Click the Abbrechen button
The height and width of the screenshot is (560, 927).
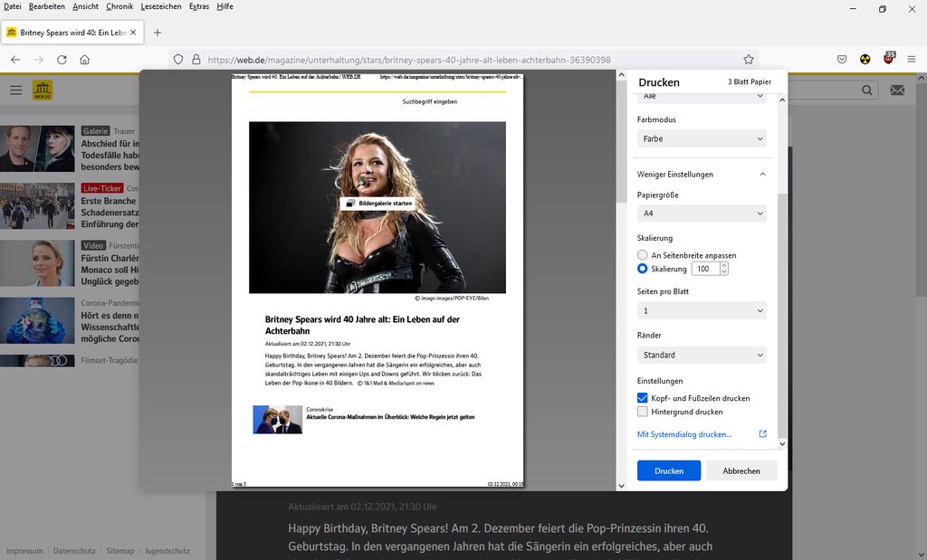[741, 470]
